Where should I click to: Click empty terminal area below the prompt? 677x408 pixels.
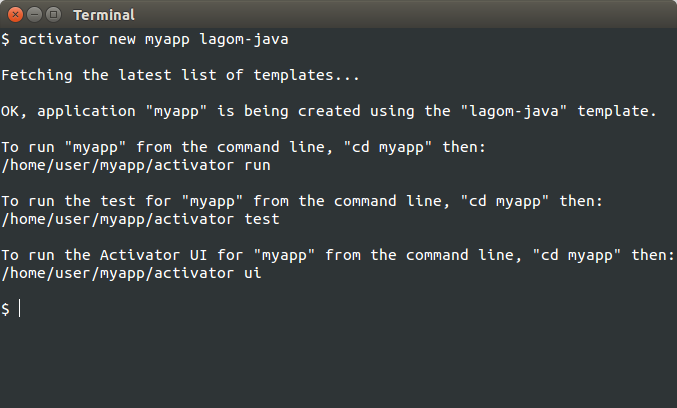point(338,365)
